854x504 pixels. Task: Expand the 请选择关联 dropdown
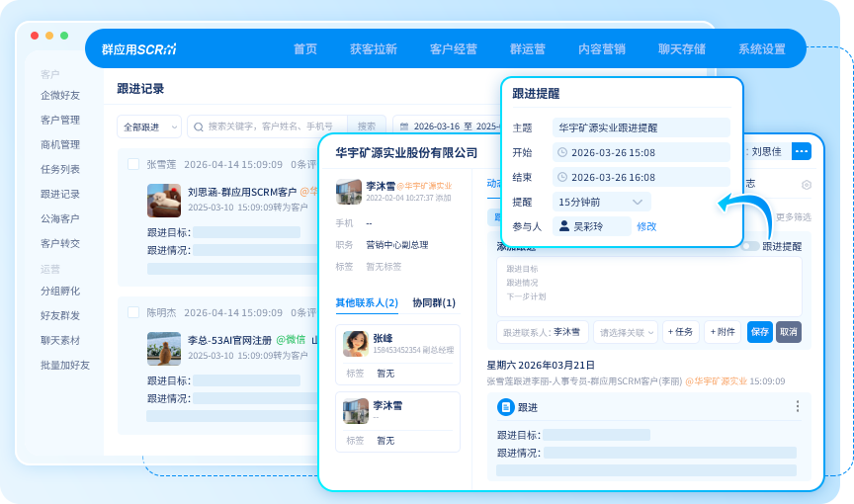[x=626, y=332]
